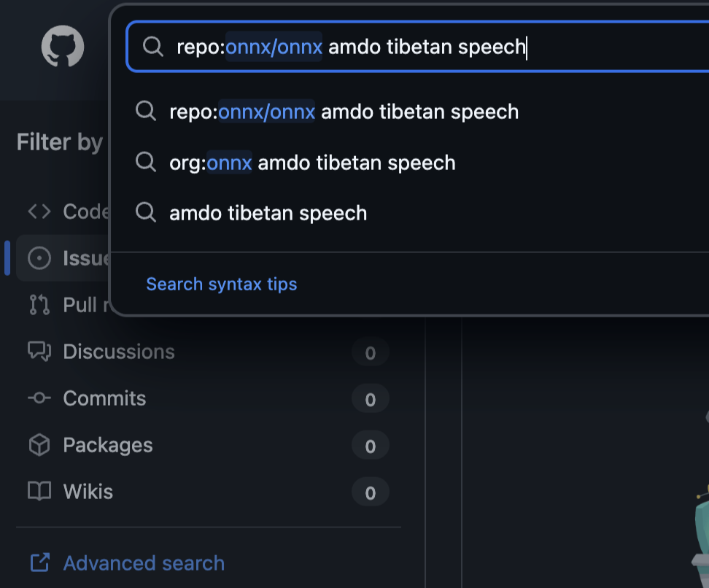Click the Wikis book icon
Screen dimensions: 709x588
click(x=39, y=492)
